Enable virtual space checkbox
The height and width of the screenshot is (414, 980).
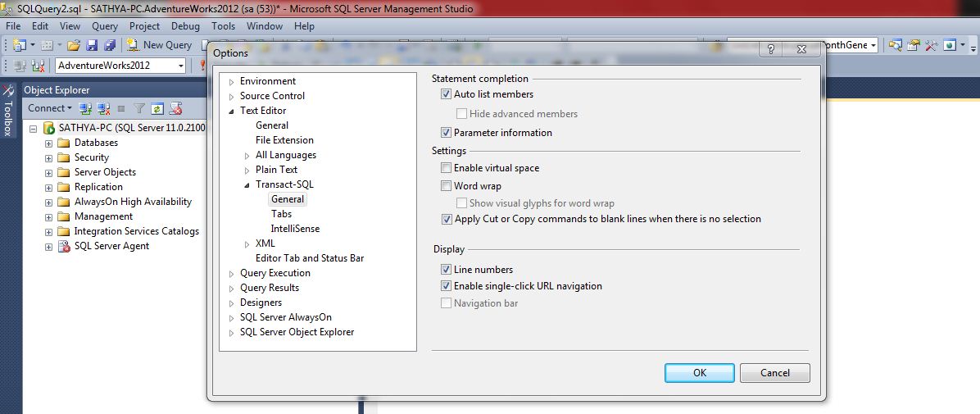coord(446,167)
